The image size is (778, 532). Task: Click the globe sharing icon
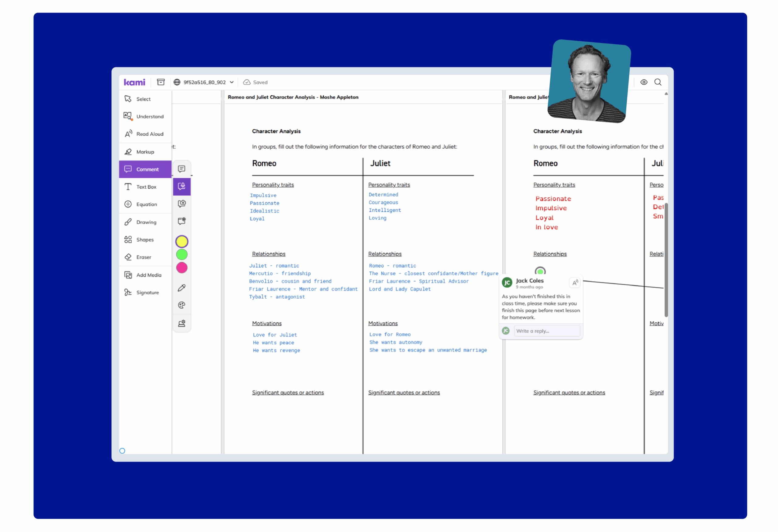177,82
